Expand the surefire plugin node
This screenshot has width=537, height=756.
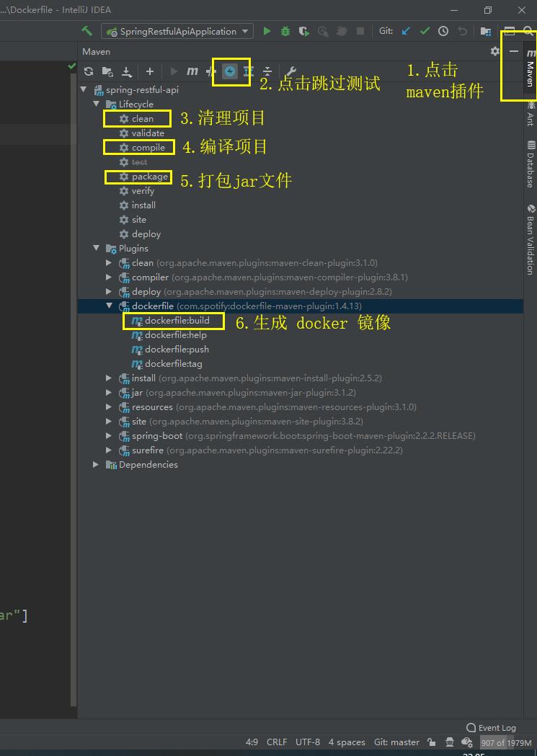point(109,450)
